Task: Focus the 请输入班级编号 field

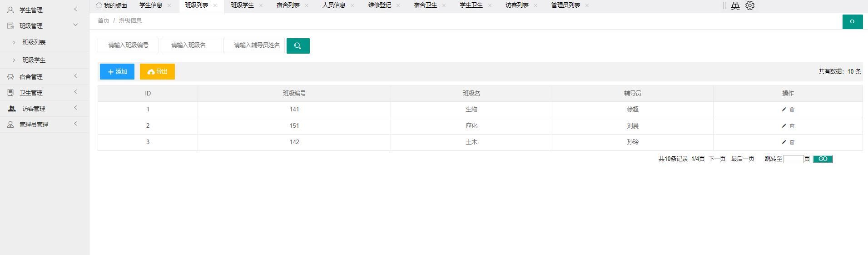Action: (x=129, y=45)
